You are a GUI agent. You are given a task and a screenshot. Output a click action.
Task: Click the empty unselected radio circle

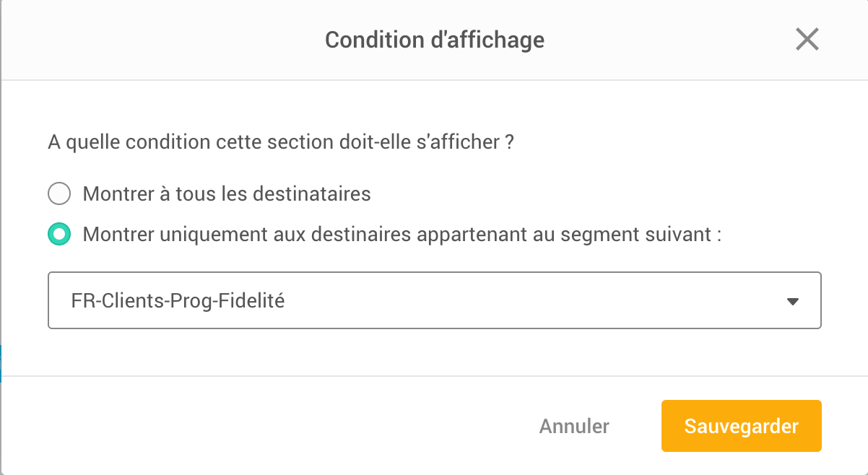pyautogui.click(x=58, y=194)
